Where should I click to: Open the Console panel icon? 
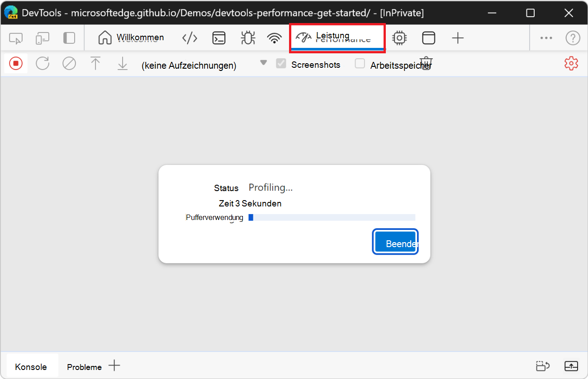[219, 38]
